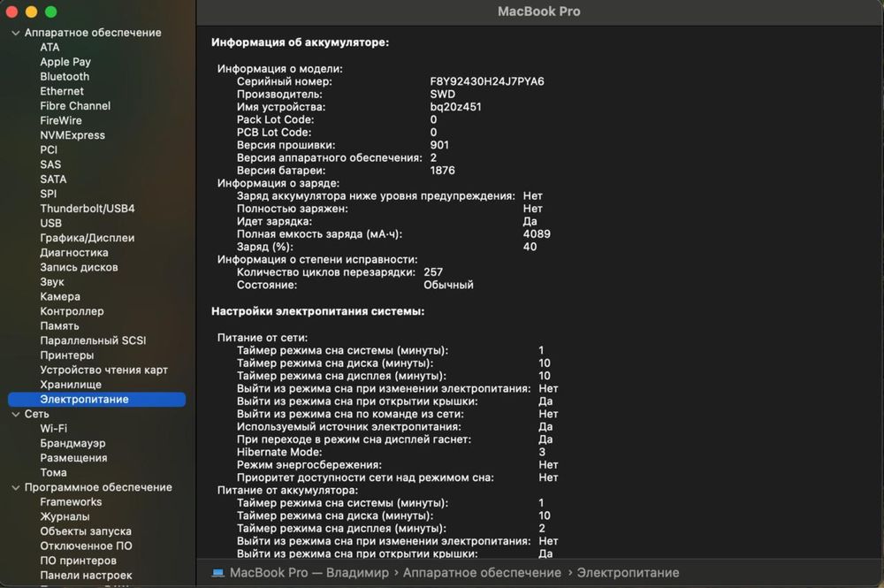Image resolution: width=884 pixels, height=588 pixels.
Task: Click Аппаратное обеспечение breadcrumb in path bar
Action: 482,573
